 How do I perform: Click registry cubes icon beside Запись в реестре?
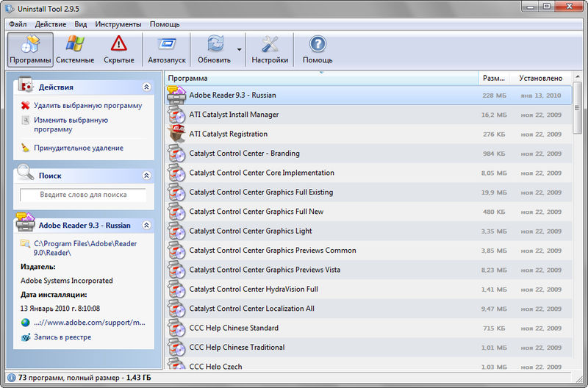[25, 337]
